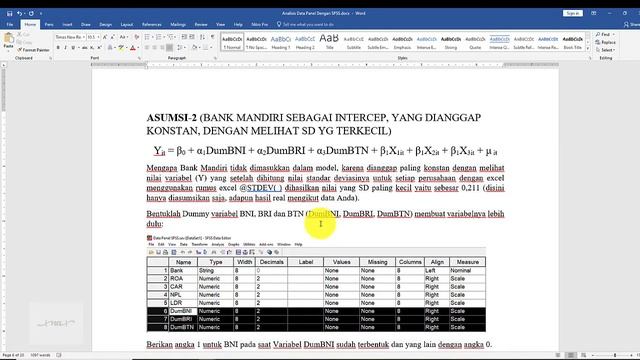Share the document with Share button
Viewport: 640px width, 360px height.
631,24
